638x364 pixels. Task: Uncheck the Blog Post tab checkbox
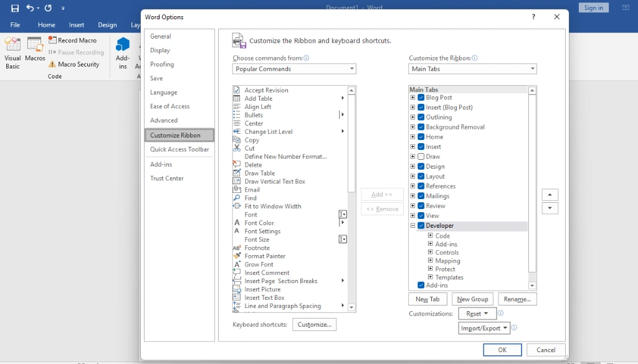tap(421, 98)
